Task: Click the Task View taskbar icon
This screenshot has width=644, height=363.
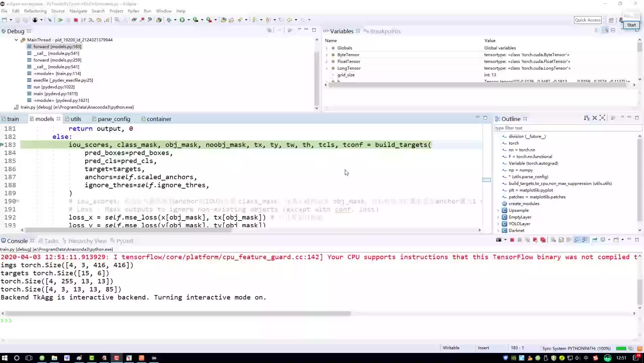Action: [29, 358]
